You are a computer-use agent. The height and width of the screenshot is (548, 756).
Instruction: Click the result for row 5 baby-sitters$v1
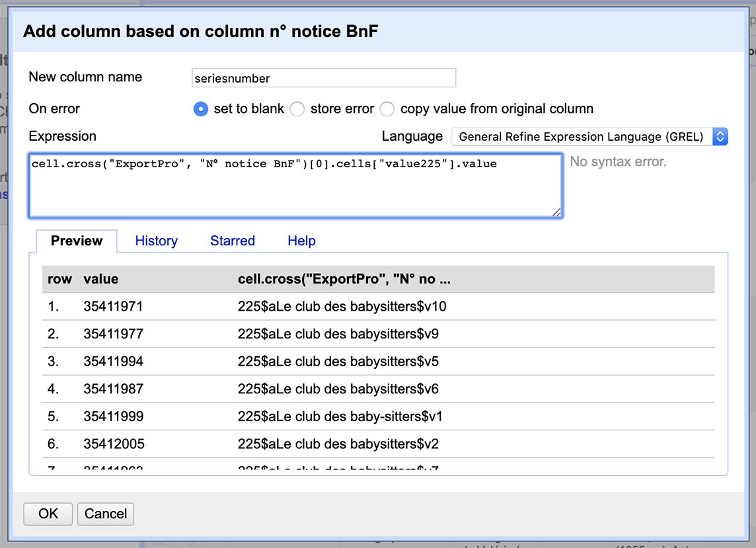340,416
